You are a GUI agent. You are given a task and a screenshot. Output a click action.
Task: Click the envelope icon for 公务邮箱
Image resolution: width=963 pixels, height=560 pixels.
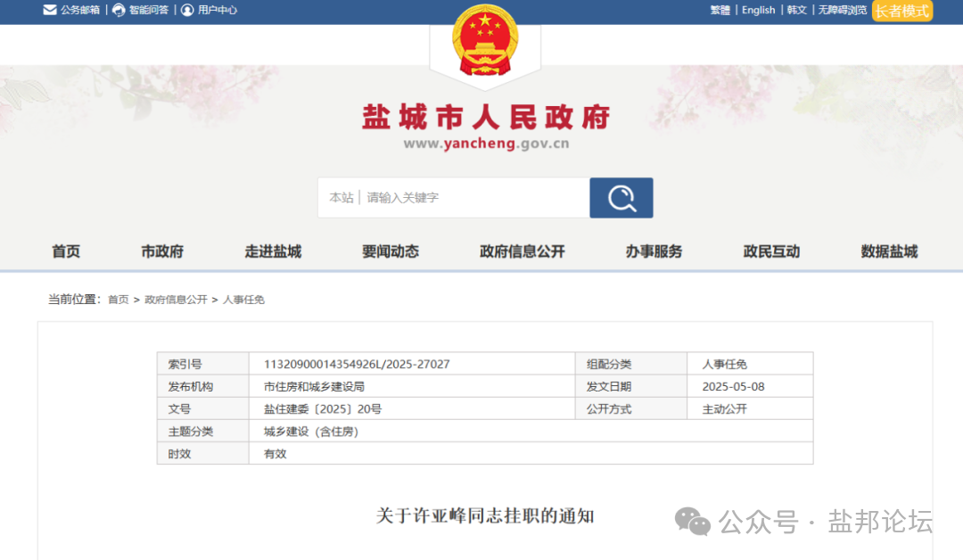(x=50, y=10)
